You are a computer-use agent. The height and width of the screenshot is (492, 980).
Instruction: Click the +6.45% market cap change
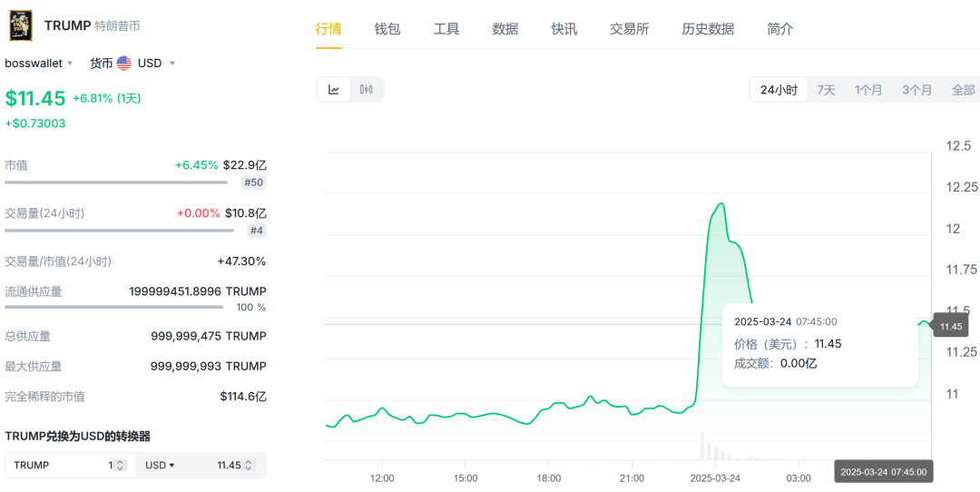pos(197,166)
